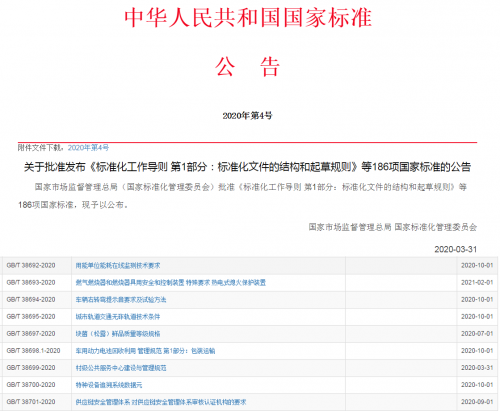Click the 2020-10-01 date in the GB/T 38698.1-2020 row
Viewport: 500px width, 411px height.
[x=477, y=351]
